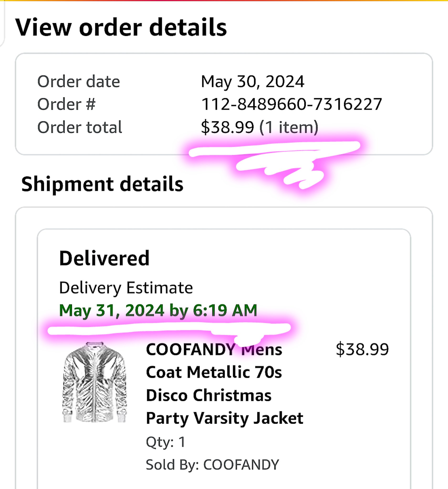Click the green May 31, 2024 delivery date
Screen dimensions: 448x489
pyautogui.click(x=158, y=310)
